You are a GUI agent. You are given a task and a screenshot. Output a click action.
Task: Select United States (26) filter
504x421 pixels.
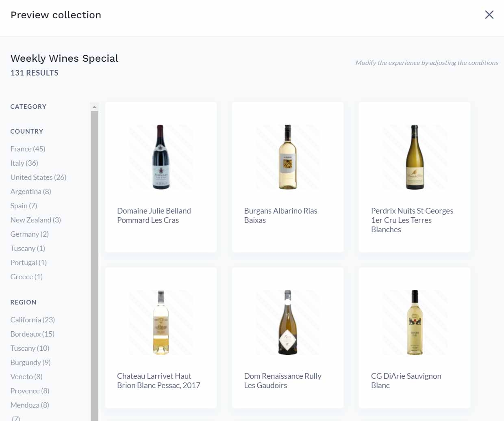point(39,177)
